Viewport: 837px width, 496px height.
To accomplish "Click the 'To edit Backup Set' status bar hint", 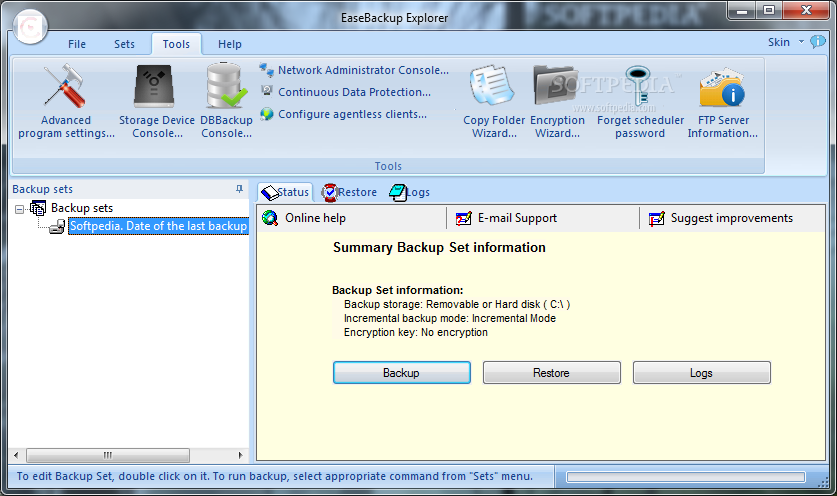I will (x=274, y=476).
